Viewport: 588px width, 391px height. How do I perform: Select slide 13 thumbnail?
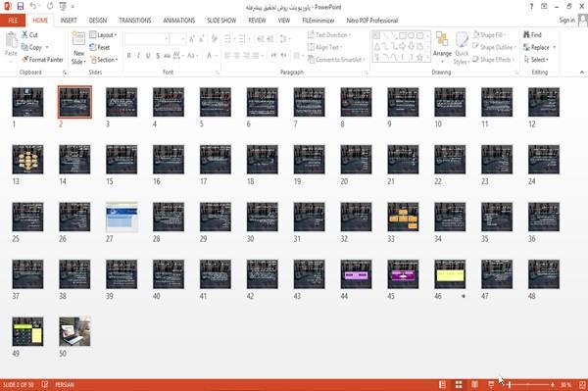tap(27, 160)
